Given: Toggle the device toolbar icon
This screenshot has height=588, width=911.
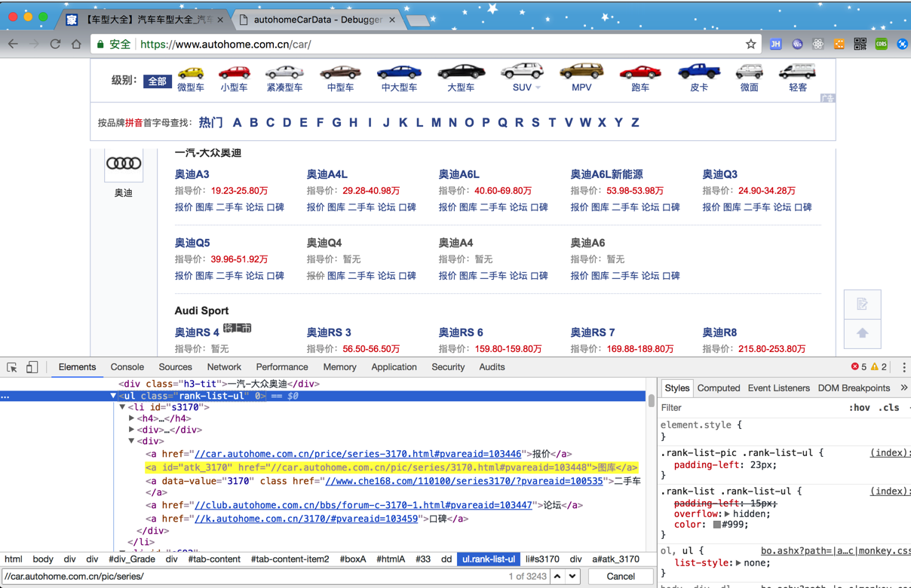Looking at the screenshot, I should pyautogui.click(x=32, y=367).
